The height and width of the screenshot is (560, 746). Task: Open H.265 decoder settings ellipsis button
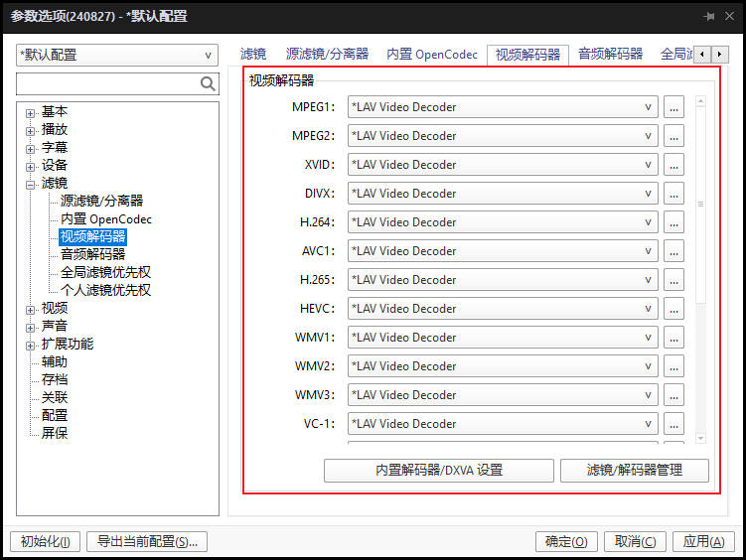tap(673, 280)
